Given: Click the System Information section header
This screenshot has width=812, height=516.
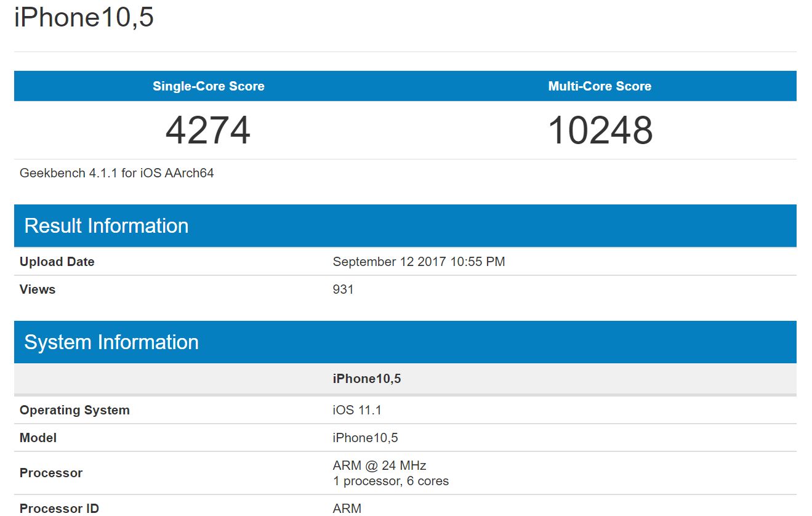Looking at the screenshot, I should pyautogui.click(x=111, y=342).
